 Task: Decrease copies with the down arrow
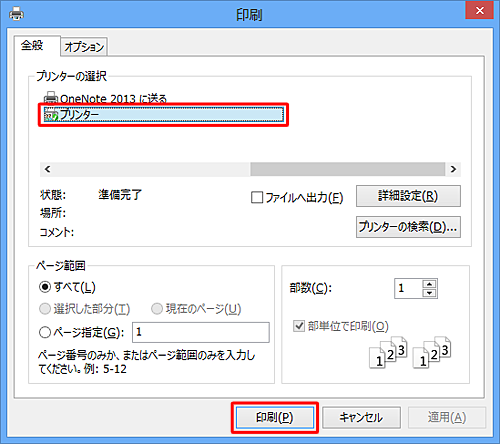point(430,293)
